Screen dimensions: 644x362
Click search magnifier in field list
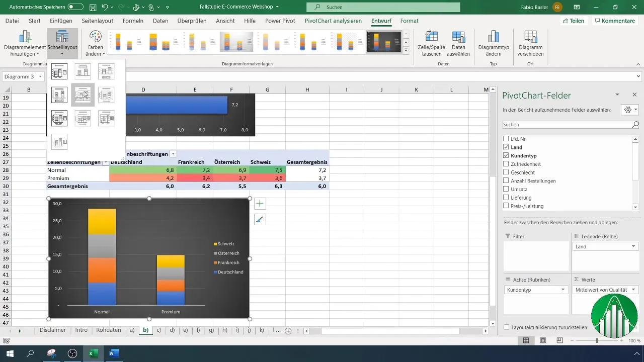point(635,124)
